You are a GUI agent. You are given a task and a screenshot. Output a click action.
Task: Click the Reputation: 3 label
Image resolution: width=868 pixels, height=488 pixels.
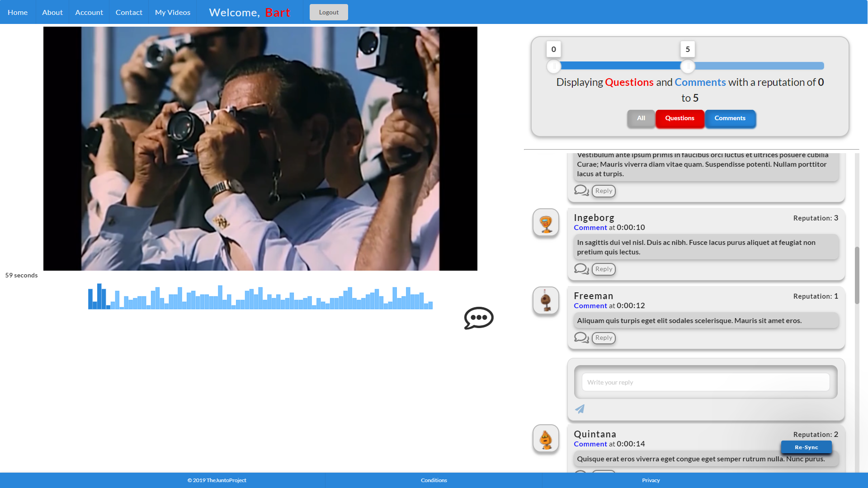coord(816,218)
